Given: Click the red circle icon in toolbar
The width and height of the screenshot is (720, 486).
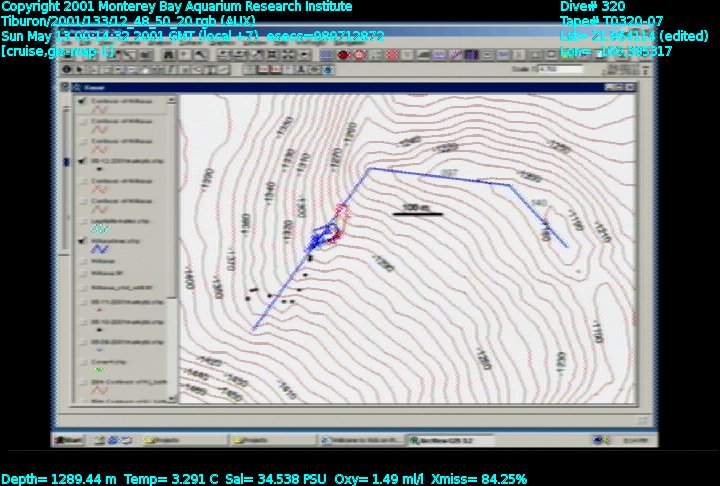Looking at the screenshot, I should pyautogui.click(x=343, y=54).
